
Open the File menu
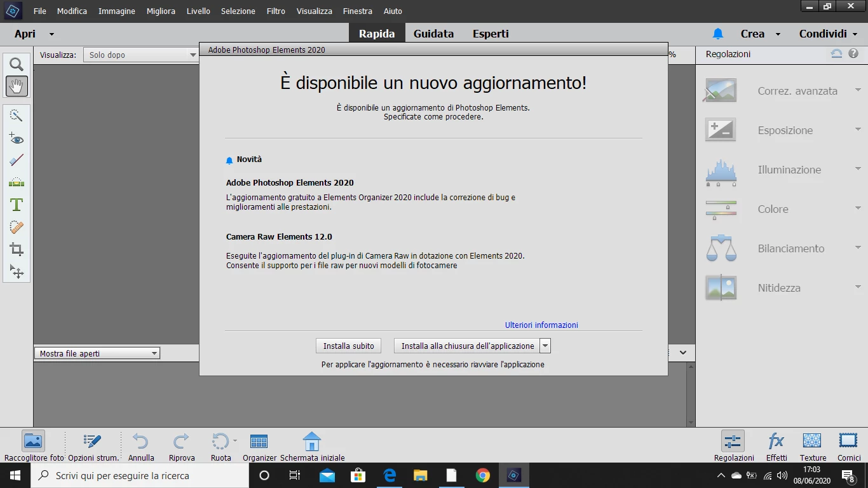(40, 11)
